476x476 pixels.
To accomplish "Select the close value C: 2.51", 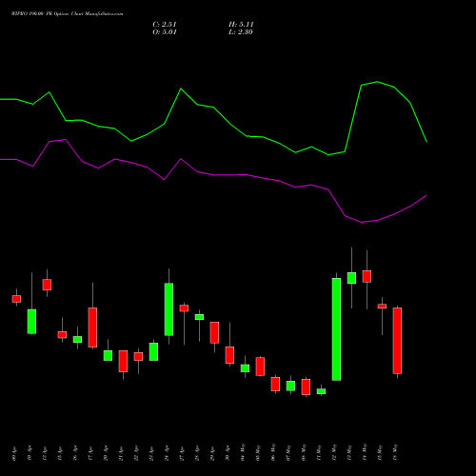I will click(165, 25).
